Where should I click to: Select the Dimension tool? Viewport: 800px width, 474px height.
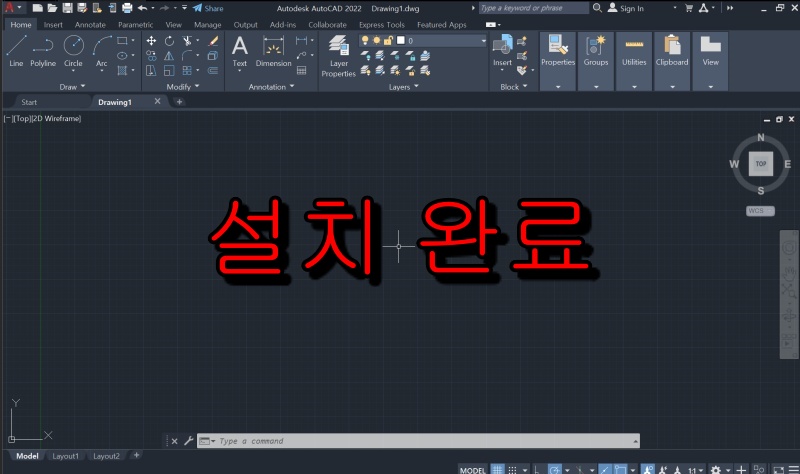[273, 51]
